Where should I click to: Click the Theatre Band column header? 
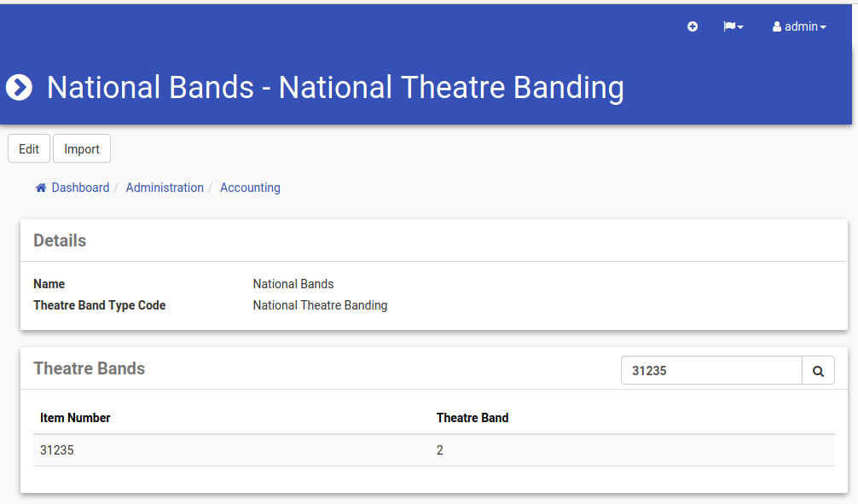(472, 418)
